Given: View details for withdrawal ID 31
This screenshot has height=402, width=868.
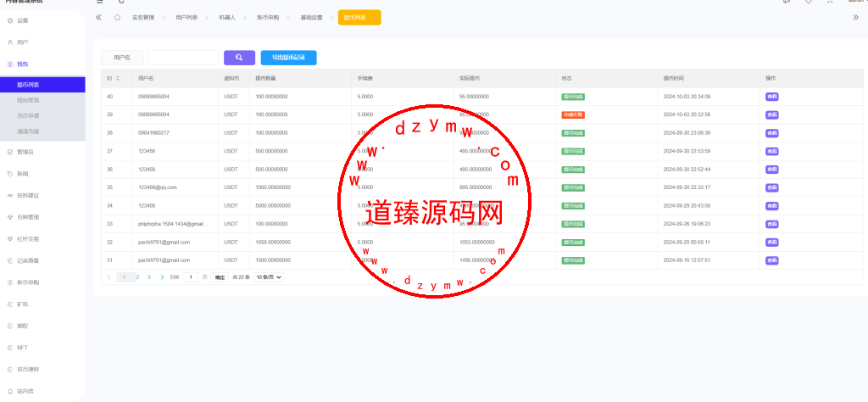Looking at the screenshot, I should point(771,260).
